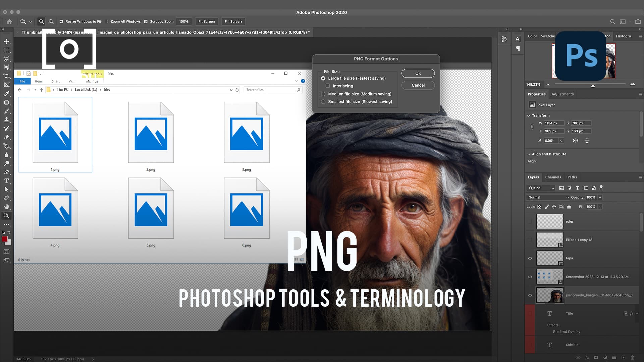The width and height of the screenshot is (644, 362).
Task: Open the blend mode dropdown showing Normal
Action: [x=547, y=197]
